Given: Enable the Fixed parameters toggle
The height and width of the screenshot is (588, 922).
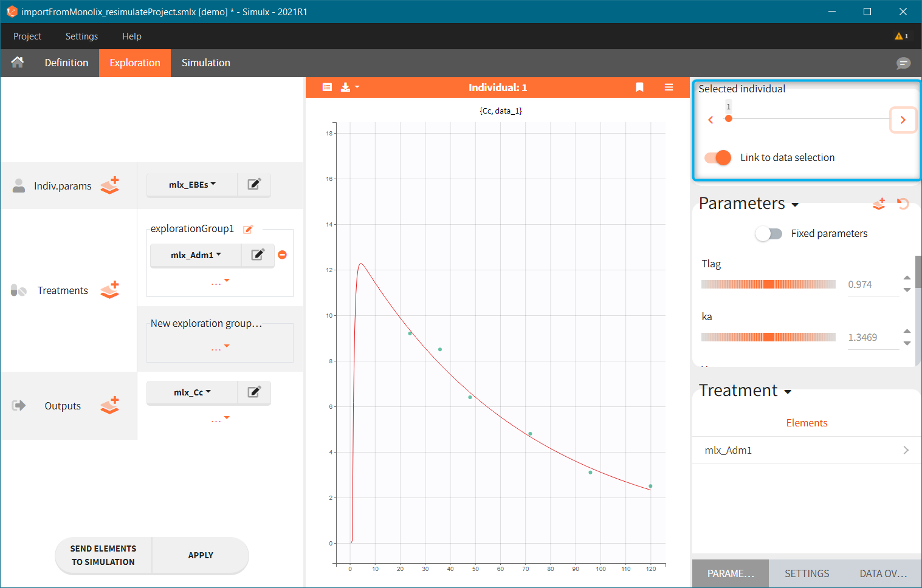Looking at the screenshot, I should pos(769,234).
